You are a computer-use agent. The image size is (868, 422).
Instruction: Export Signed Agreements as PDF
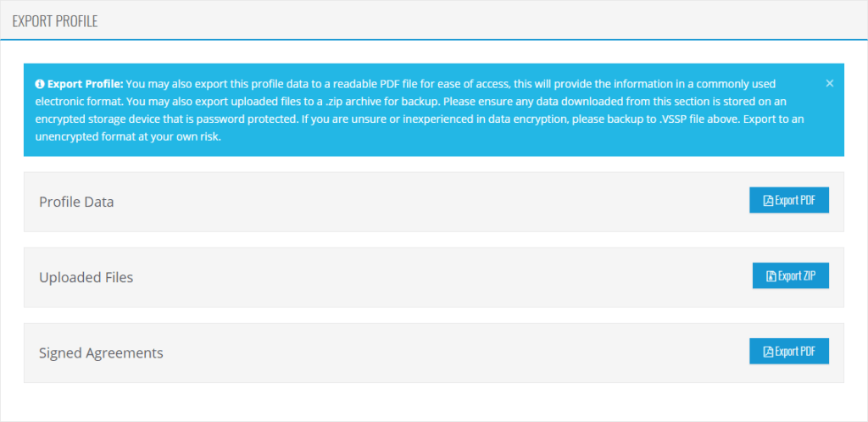coord(789,351)
